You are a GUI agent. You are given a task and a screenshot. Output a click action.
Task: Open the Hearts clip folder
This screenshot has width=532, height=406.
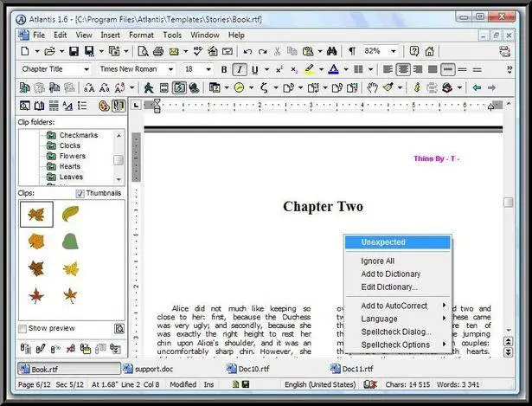[69, 166]
